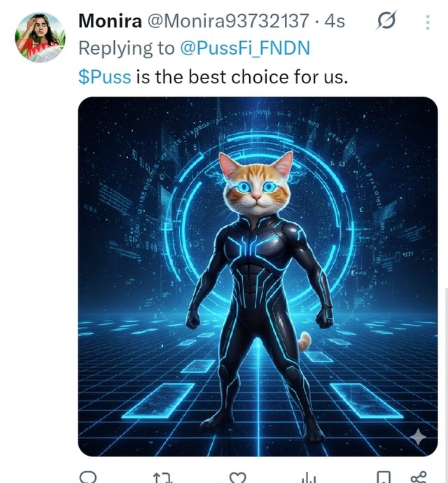Tap the repost arrows icon

(x=162, y=478)
